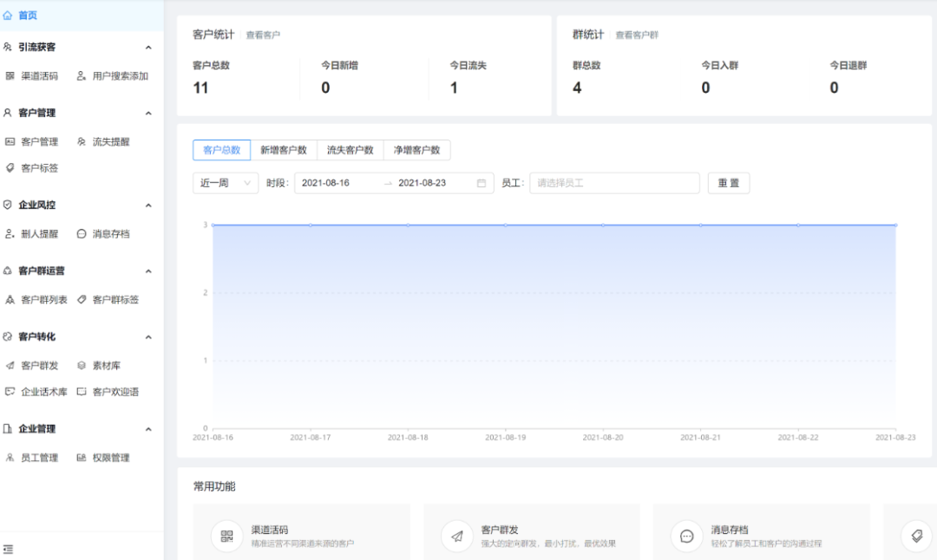Click the 渠道活码 card title
The image size is (937, 560).
tap(270, 530)
